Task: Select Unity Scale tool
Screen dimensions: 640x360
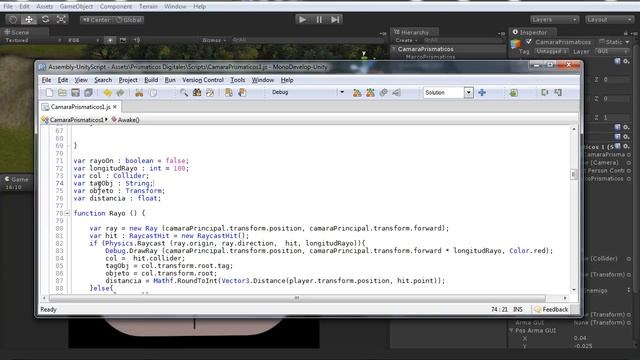Action: tap(61, 19)
